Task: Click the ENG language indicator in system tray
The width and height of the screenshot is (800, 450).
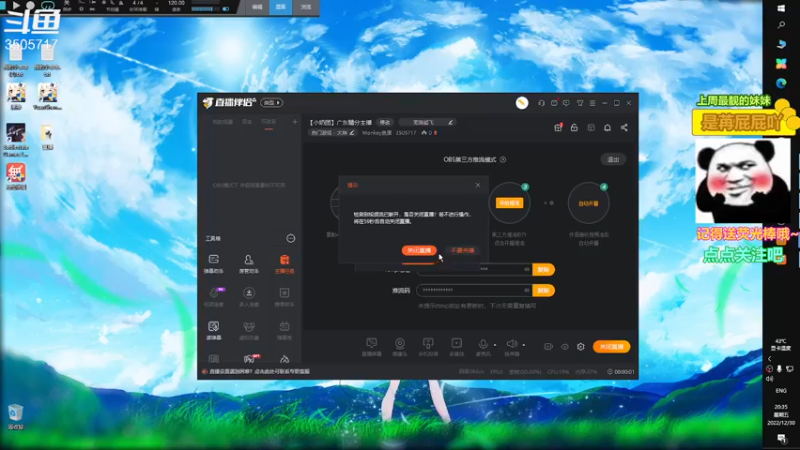Action: click(781, 391)
